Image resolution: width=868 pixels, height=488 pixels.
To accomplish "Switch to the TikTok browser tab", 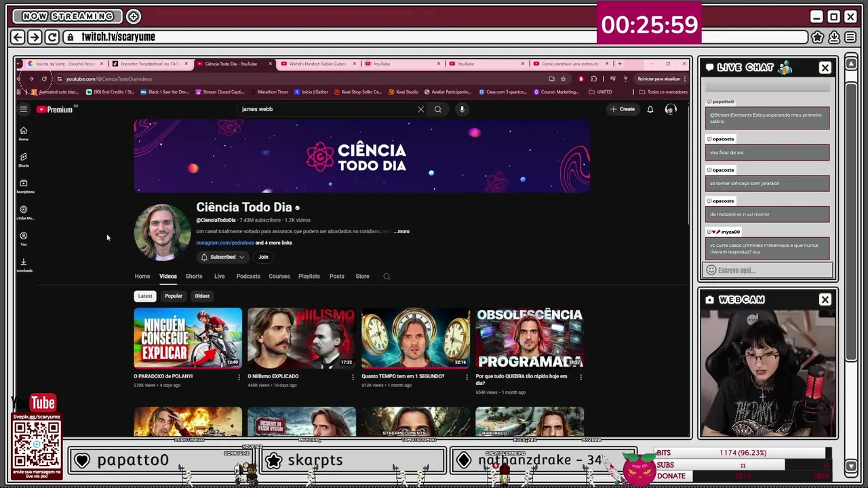I will tap(150, 64).
